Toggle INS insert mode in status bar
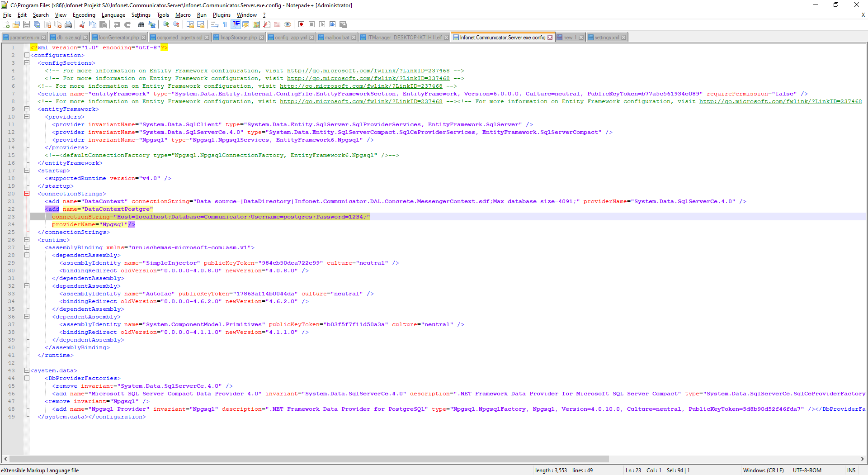 coord(851,470)
